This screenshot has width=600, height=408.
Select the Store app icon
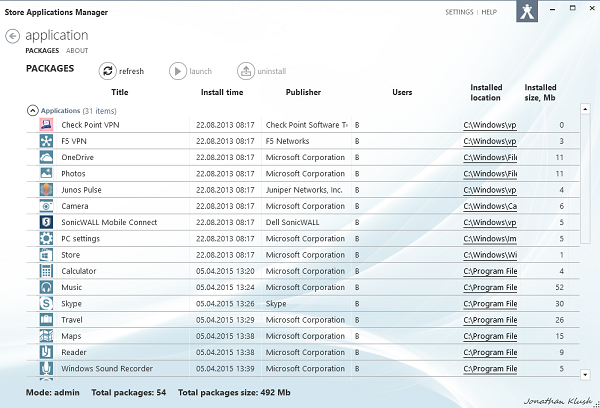46,255
